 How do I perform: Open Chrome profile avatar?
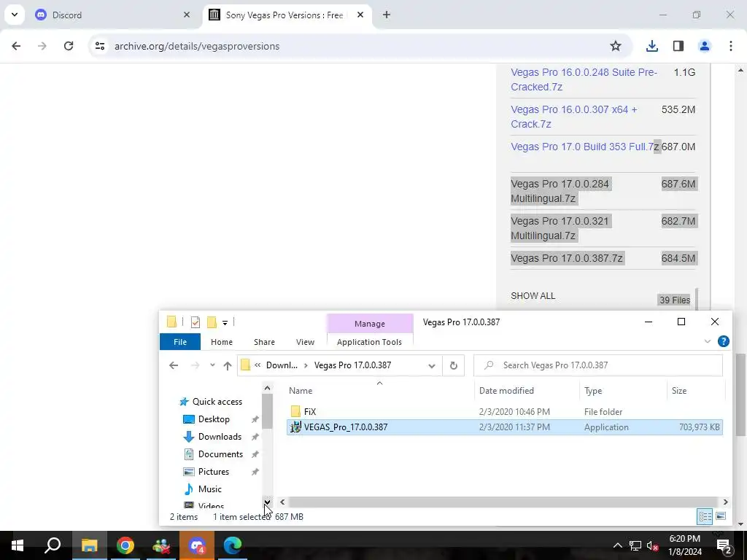tap(704, 46)
